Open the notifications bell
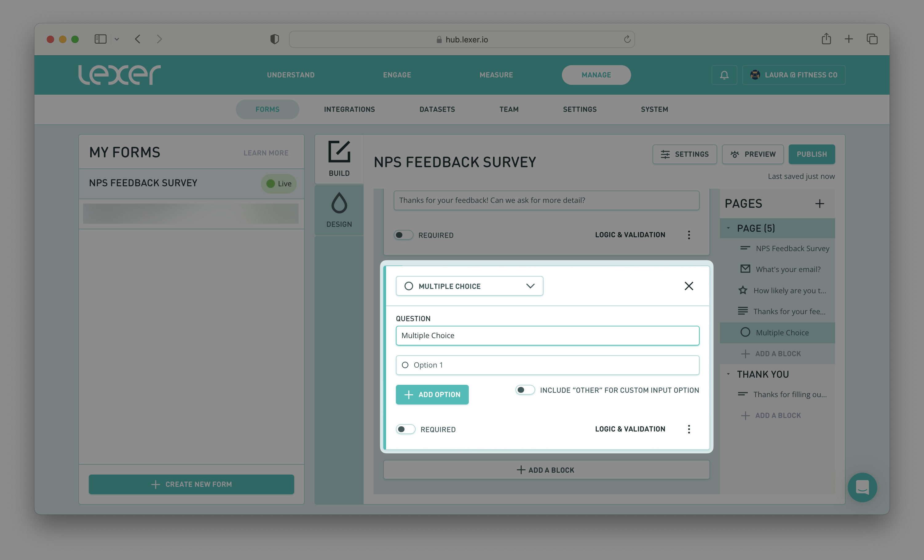 point(724,75)
